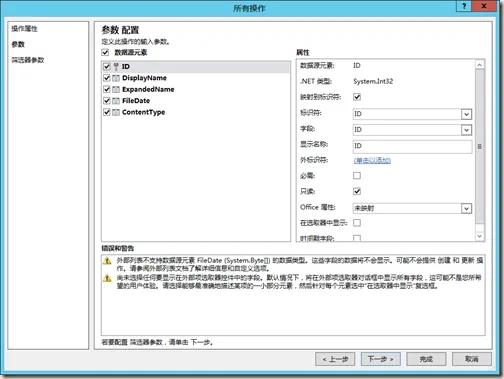Click the key icon beside ID

[116, 67]
